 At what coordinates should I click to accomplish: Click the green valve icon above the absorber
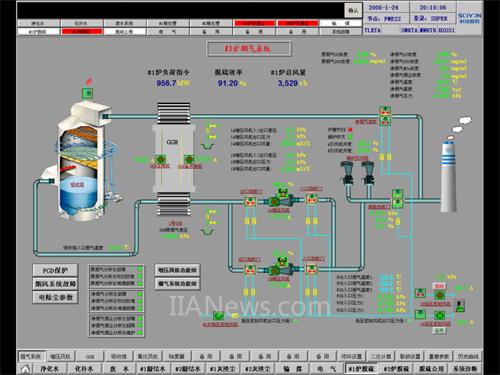point(88,93)
